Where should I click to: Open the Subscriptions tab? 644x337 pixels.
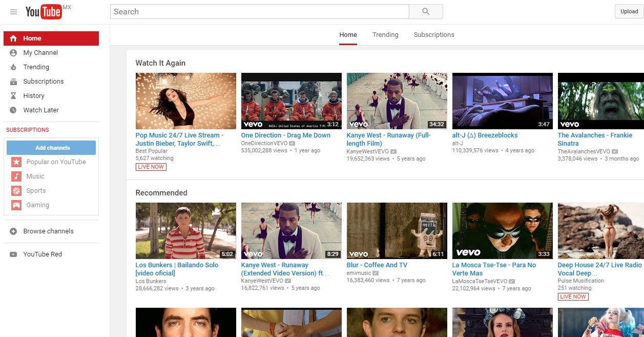[x=433, y=34]
